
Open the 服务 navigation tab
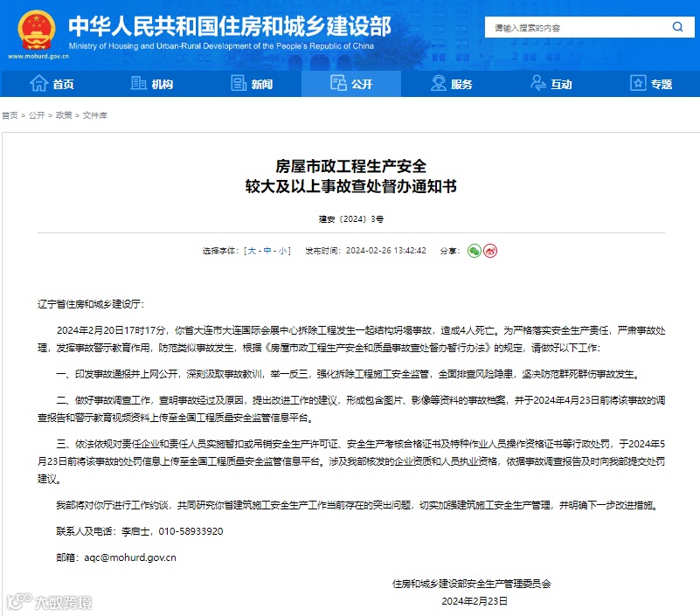point(451,84)
